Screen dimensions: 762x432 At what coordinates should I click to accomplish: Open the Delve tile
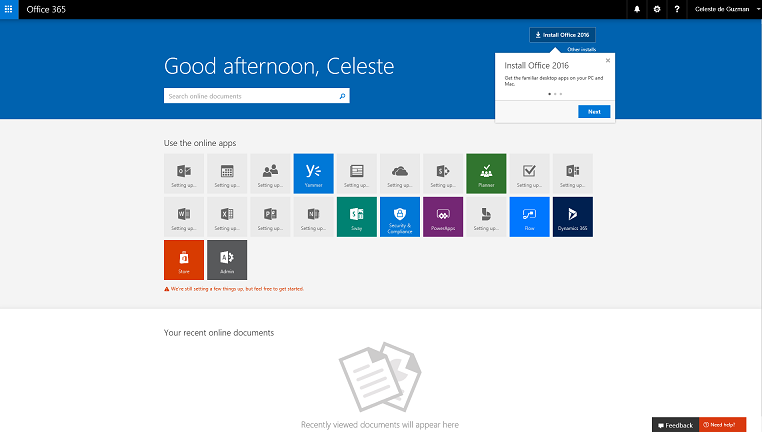(x=572, y=173)
